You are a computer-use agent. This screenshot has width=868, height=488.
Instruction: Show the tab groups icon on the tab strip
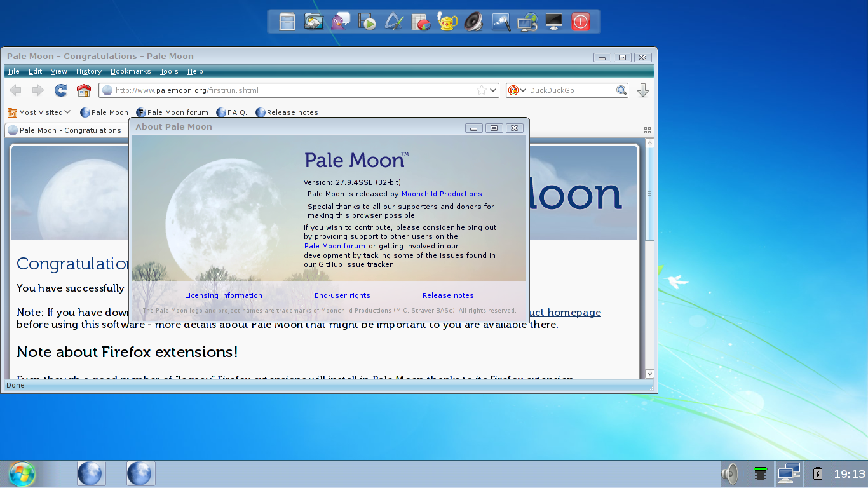pos(648,130)
